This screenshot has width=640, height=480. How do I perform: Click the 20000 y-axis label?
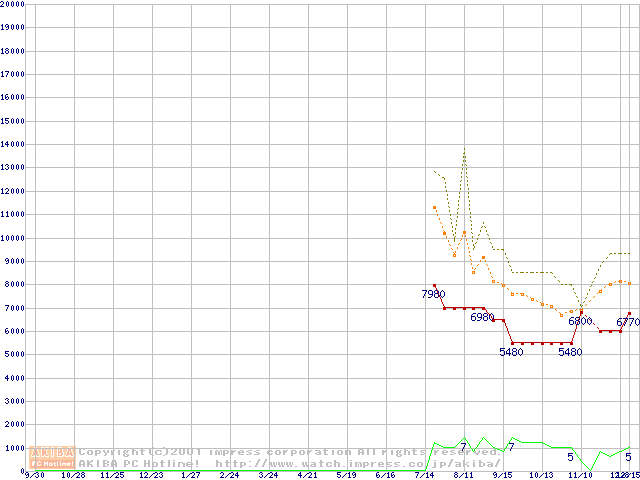[13, 4]
